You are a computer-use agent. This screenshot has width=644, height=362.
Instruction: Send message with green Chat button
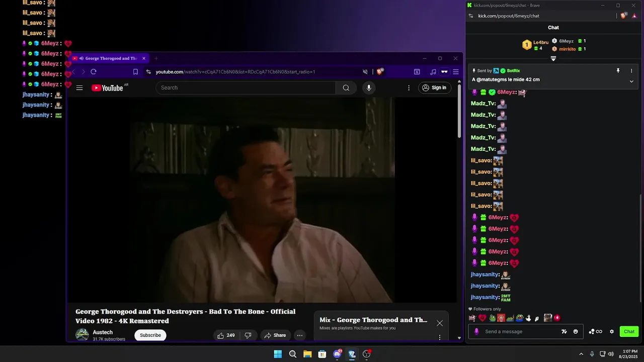629,331
